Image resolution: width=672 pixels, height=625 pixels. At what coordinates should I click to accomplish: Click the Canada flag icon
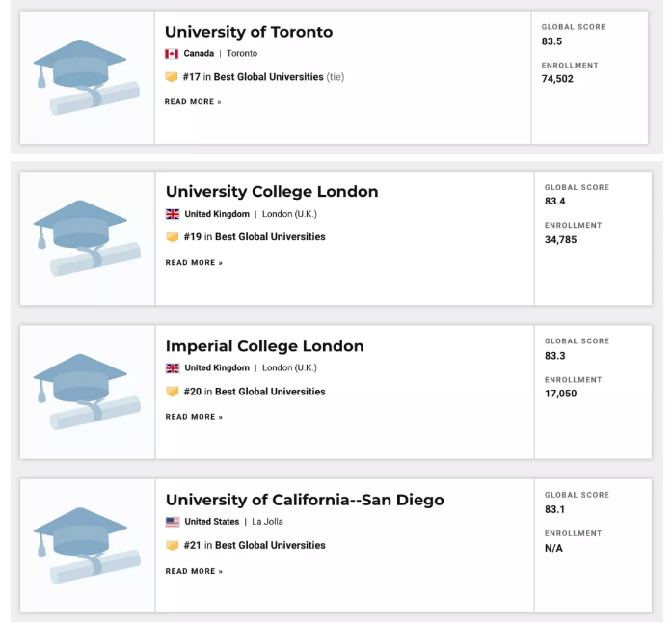click(172, 54)
